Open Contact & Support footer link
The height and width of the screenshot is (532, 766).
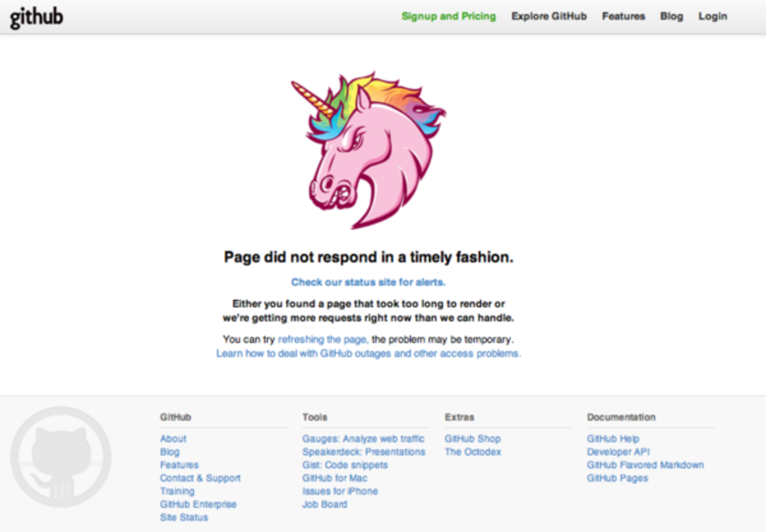click(200, 478)
